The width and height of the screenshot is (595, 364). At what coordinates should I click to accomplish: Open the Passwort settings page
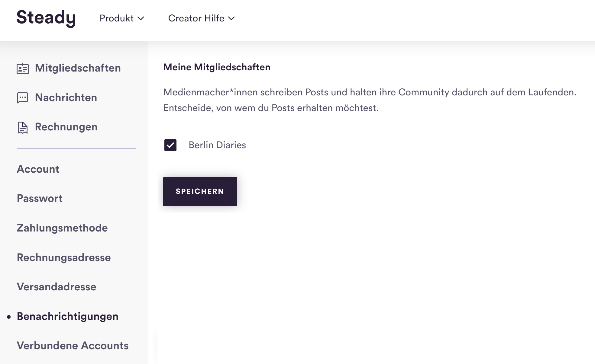point(40,198)
